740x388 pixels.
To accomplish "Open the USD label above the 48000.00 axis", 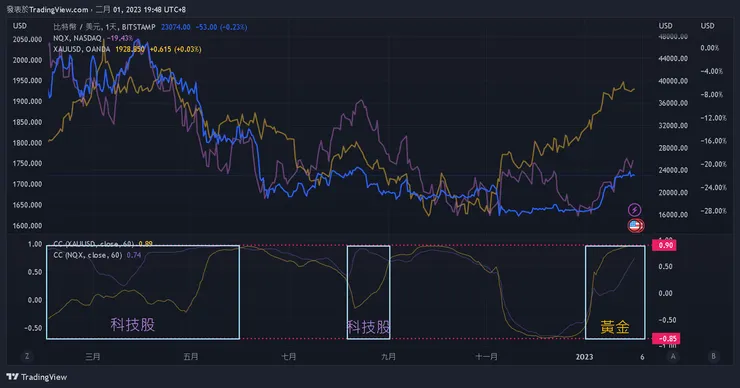I will click(666, 26).
